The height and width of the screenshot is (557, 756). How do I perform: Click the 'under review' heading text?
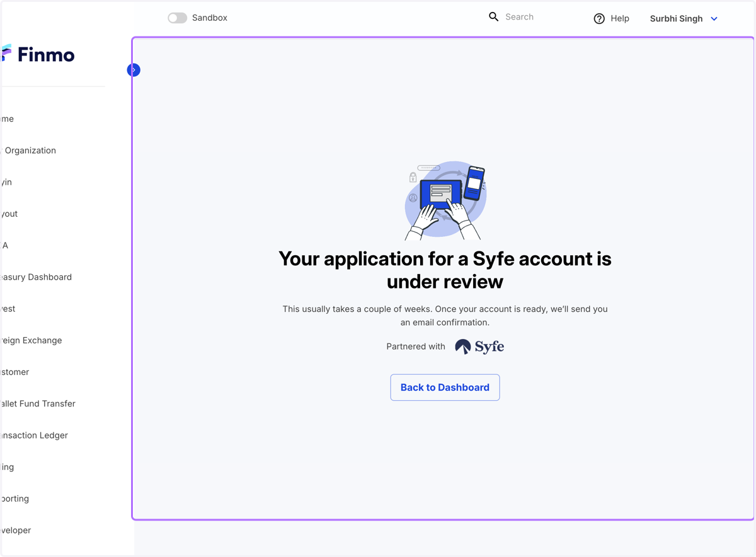445,282
